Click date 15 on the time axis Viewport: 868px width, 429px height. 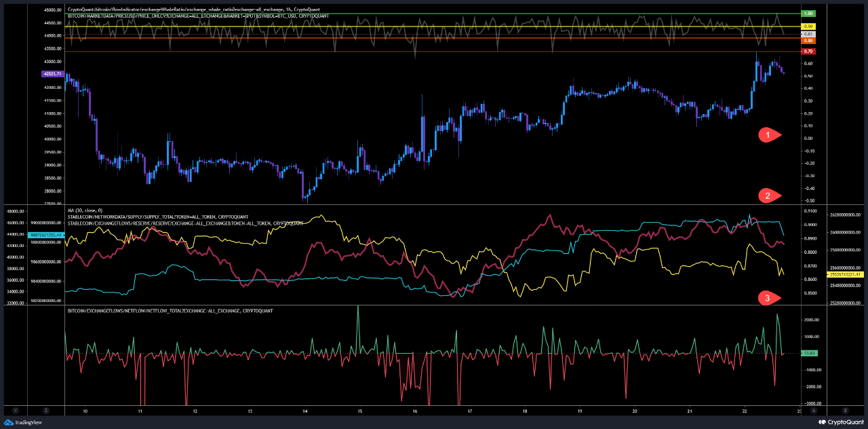359,411
